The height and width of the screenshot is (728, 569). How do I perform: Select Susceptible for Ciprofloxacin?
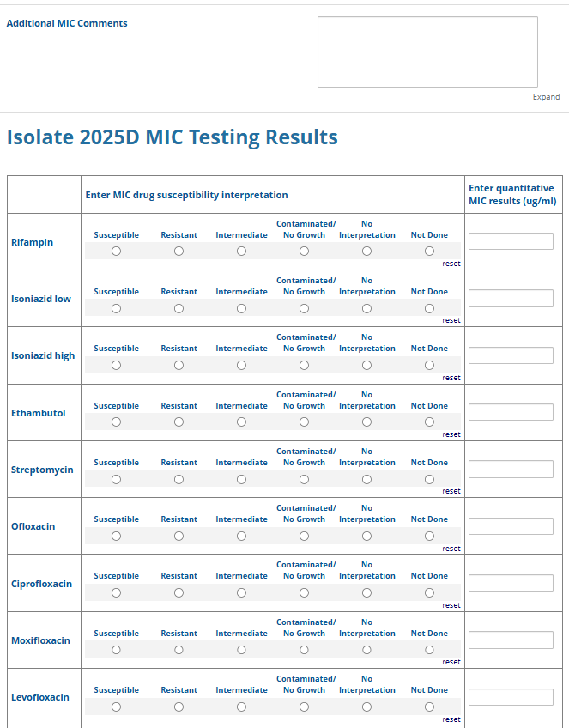(116, 592)
